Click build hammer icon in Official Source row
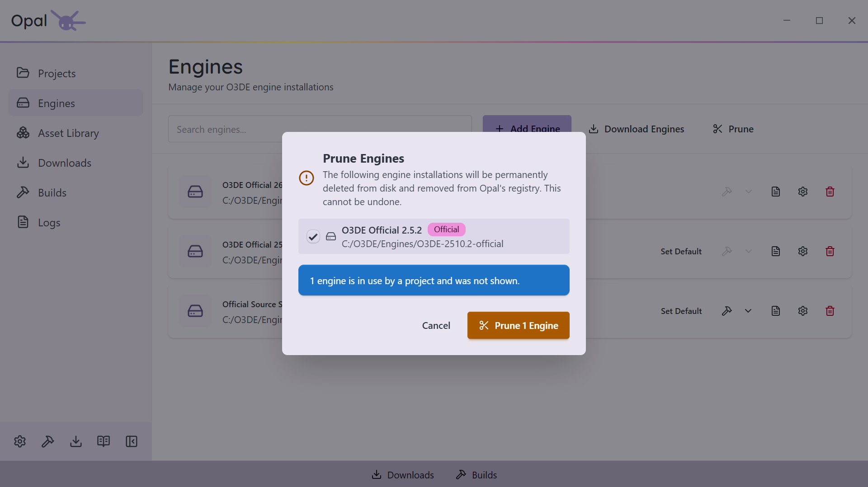The width and height of the screenshot is (868, 487). click(x=726, y=311)
